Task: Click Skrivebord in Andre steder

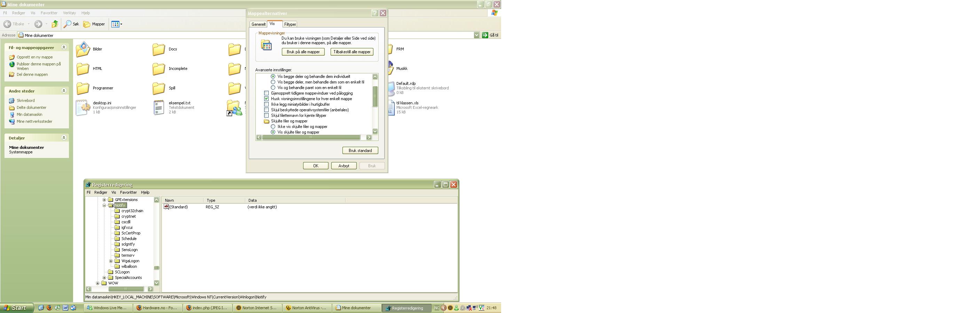Action: pyautogui.click(x=25, y=101)
